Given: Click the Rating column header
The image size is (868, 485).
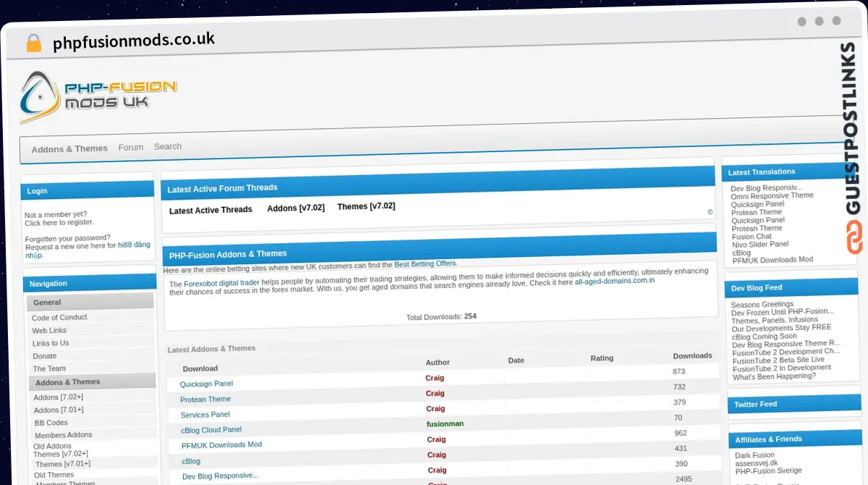Looking at the screenshot, I should [602, 358].
